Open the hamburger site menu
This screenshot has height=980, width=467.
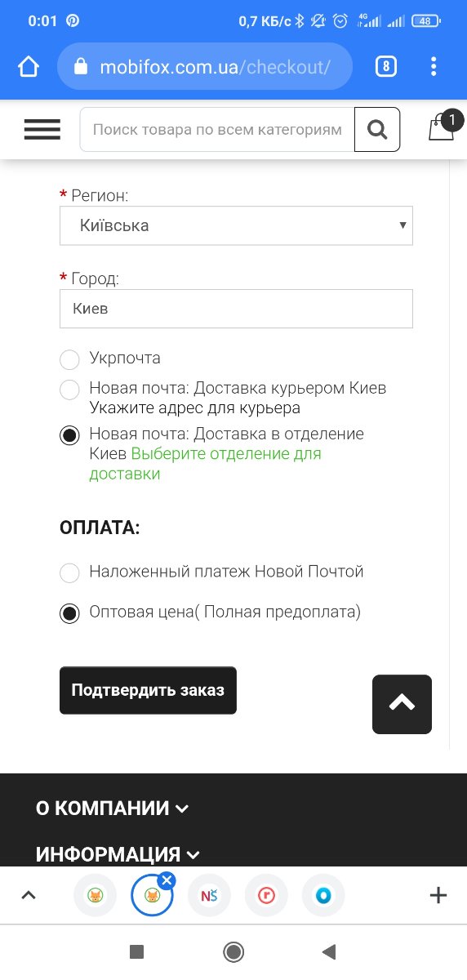point(42,129)
